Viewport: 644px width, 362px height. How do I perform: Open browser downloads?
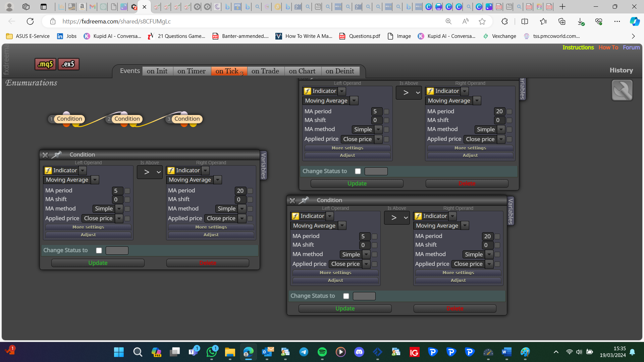[x=581, y=21]
